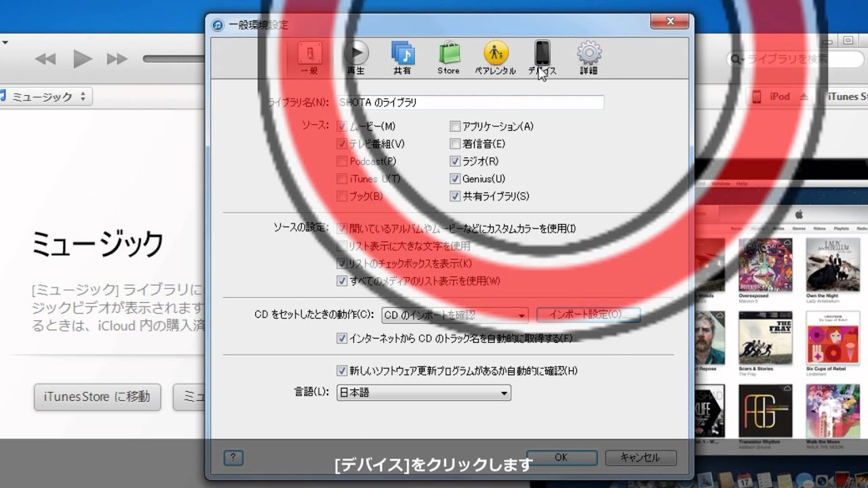868x488 pixels.
Task: Open the 共有 (Sharing) preferences pane
Action: pos(402,58)
